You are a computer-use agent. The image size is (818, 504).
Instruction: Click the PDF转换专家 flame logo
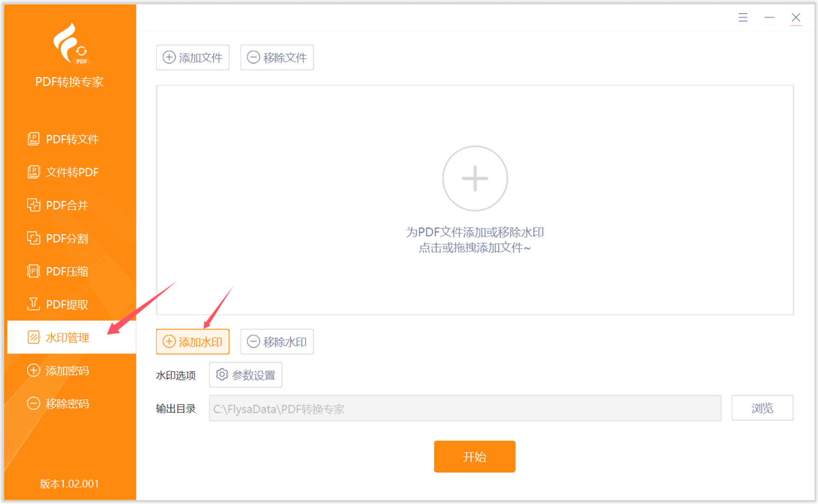[x=70, y=43]
